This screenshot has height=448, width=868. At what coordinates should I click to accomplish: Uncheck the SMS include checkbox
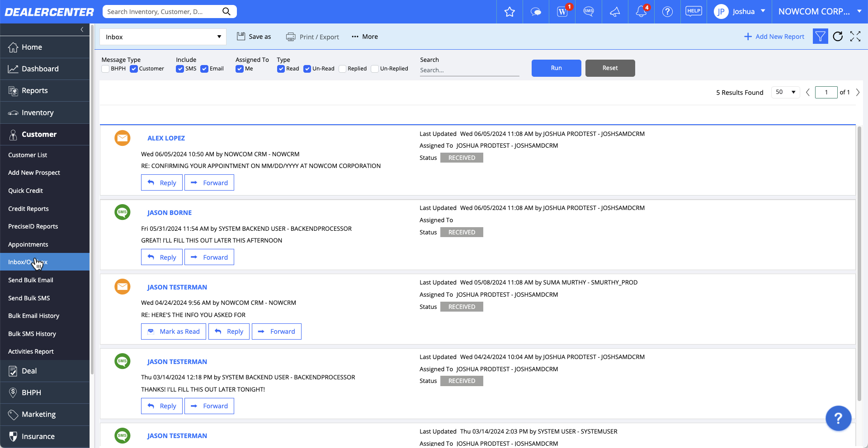(180, 69)
